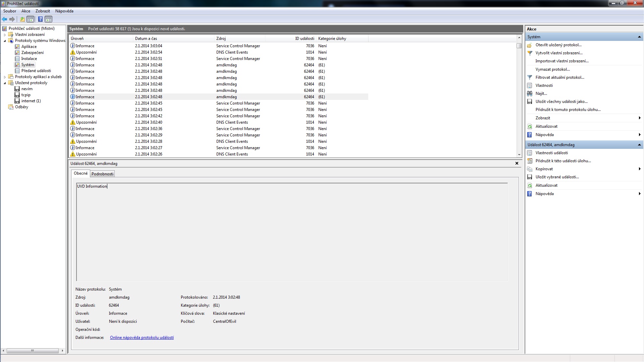This screenshot has width=644, height=362.
Task: Close the event detail preview pane
Action: click(517, 164)
